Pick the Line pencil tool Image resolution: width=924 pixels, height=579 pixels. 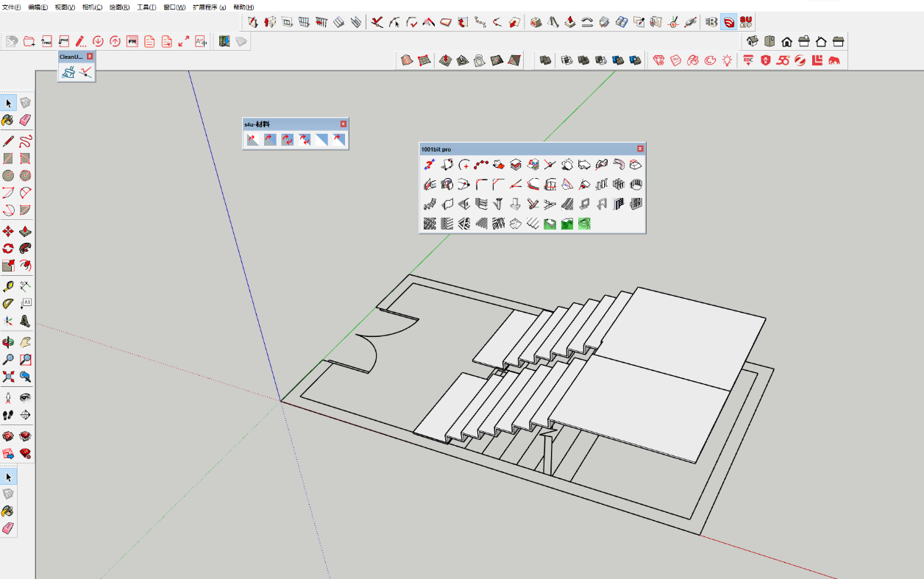[x=8, y=141]
